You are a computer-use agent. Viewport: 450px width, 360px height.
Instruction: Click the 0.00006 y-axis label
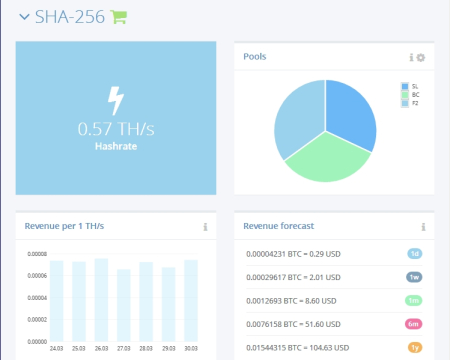click(x=37, y=276)
